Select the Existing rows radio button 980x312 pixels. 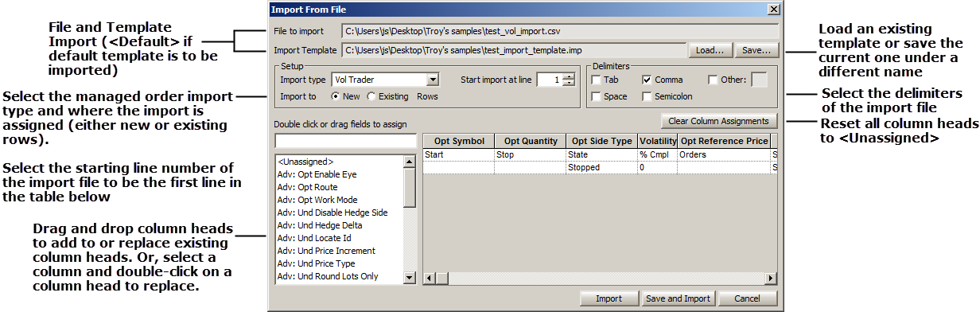click(x=371, y=96)
